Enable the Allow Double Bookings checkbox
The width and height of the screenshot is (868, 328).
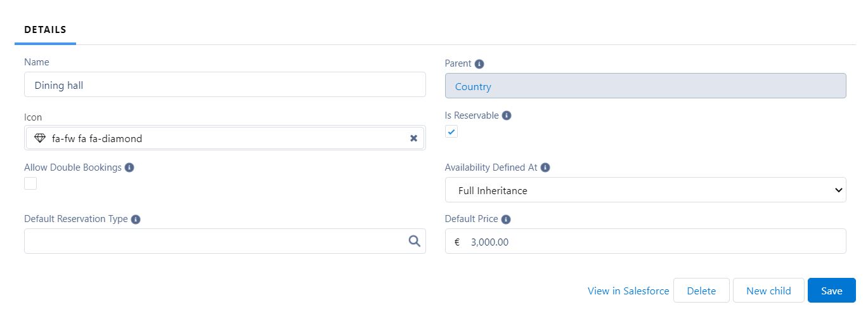(30, 183)
